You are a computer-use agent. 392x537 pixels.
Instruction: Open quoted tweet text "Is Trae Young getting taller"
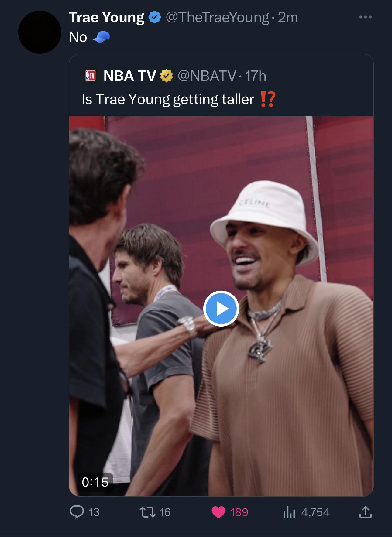tap(168, 99)
